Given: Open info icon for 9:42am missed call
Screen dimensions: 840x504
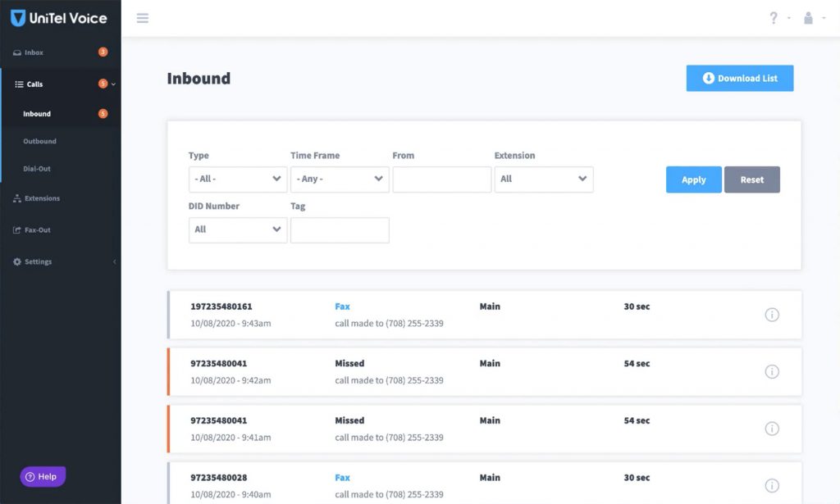Looking at the screenshot, I should point(771,371).
